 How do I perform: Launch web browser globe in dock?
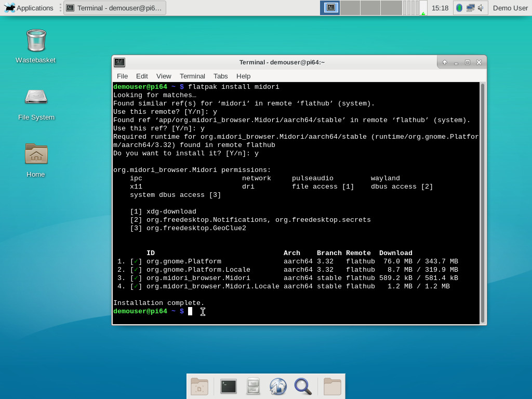278,387
